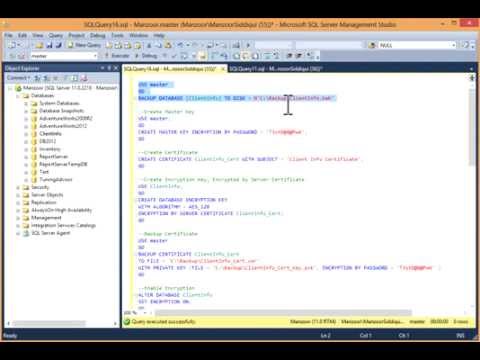Select the ReportServerTempDB database

coord(63,164)
